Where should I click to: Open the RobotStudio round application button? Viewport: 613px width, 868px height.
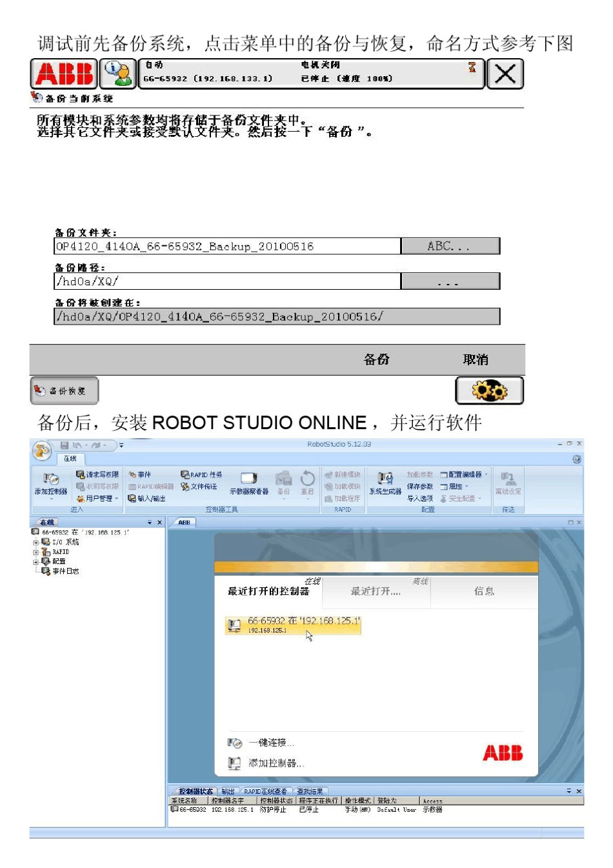pos(43,450)
